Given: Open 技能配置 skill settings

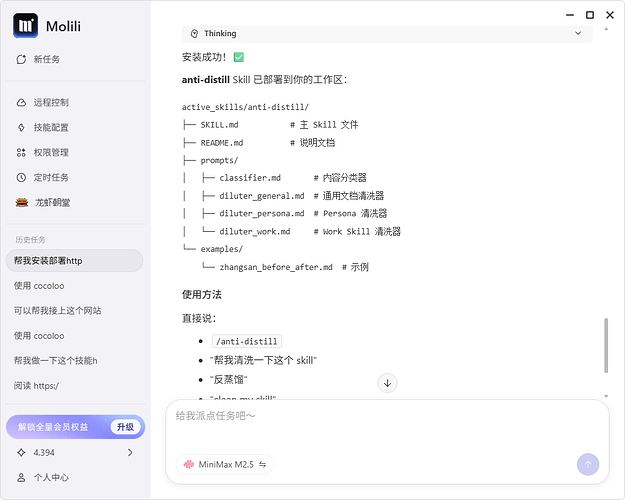Looking at the screenshot, I should tap(50, 128).
